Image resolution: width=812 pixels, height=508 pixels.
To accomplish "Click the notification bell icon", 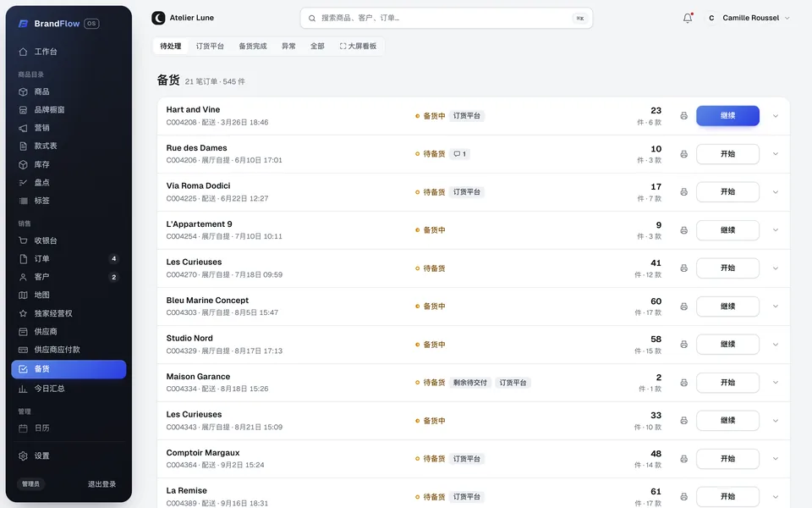I will [x=687, y=18].
